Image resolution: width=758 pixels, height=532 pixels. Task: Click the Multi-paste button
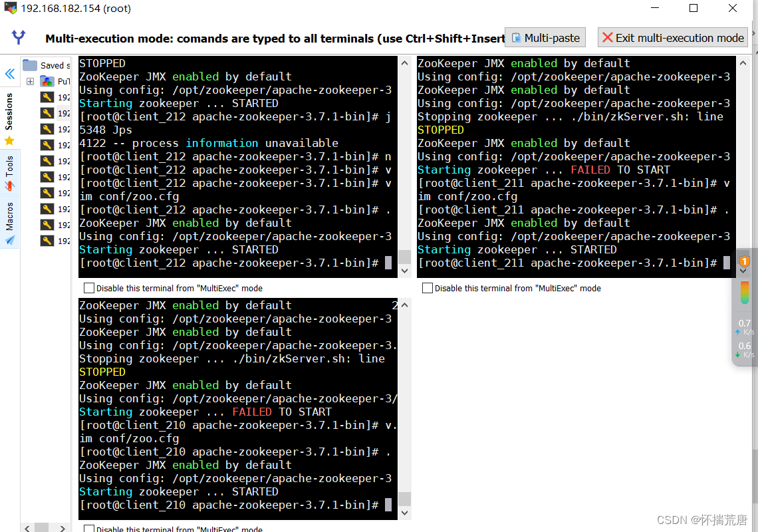coord(545,37)
